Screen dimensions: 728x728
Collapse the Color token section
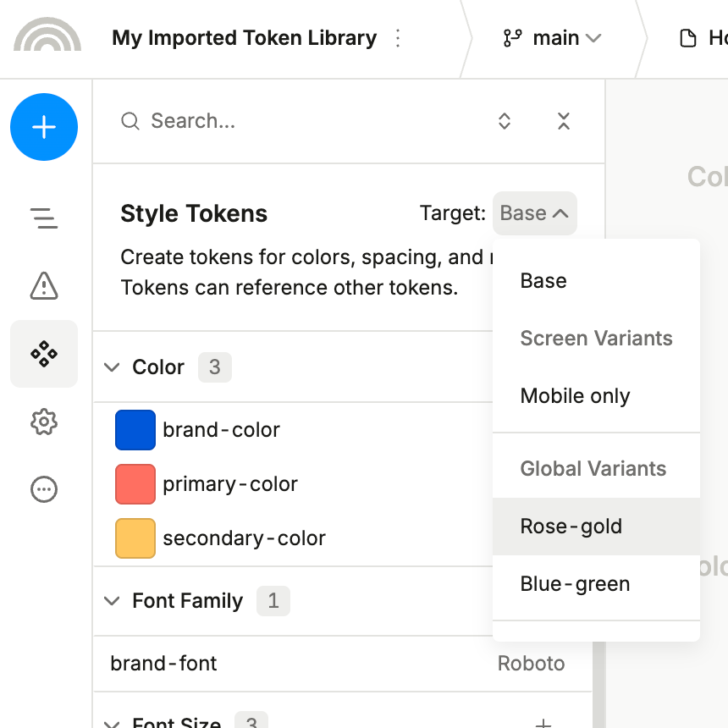[112, 367]
